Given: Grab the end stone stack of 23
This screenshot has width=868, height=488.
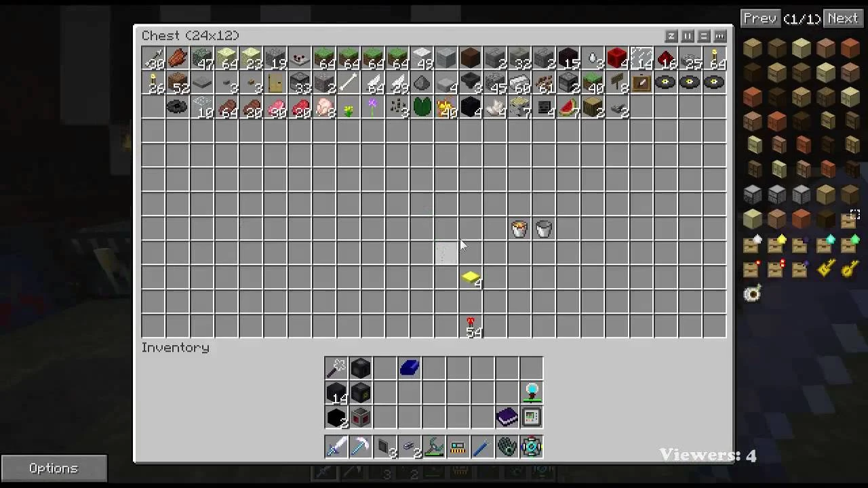Looking at the screenshot, I should (251, 59).
